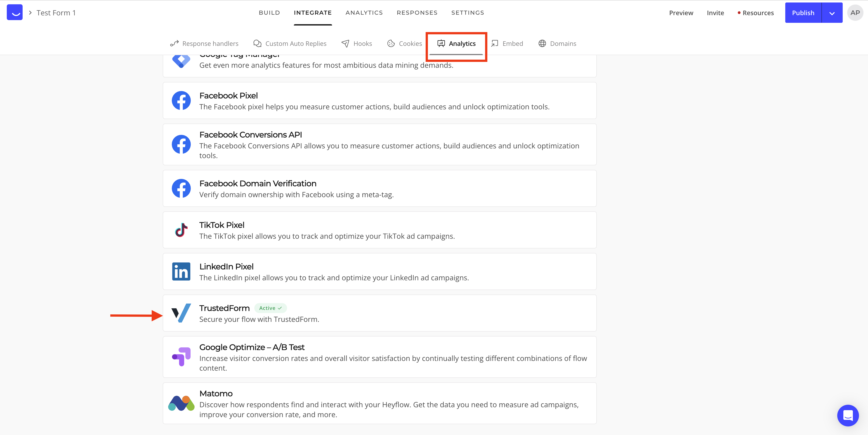Open the AP user avatar menu
Image resolution: width=868 pixels, height=435 pixels.
[855, 13]
